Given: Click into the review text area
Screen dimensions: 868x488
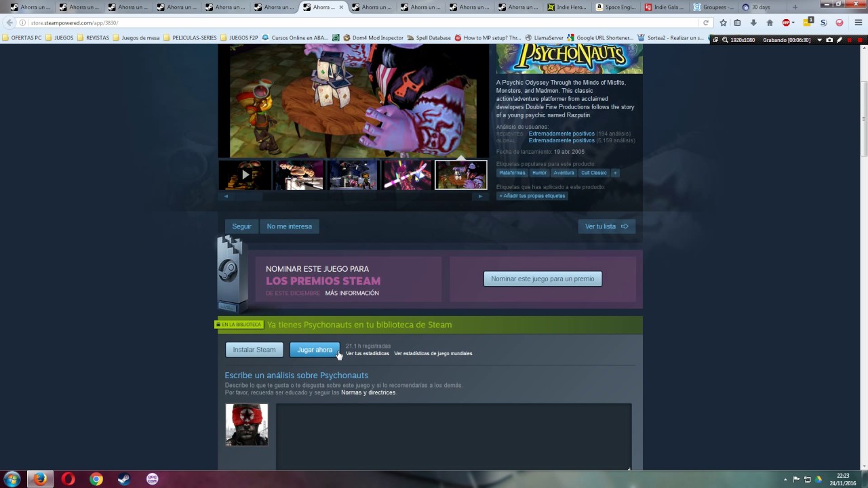Looking at the screenshot, I should tap(454, 436).
